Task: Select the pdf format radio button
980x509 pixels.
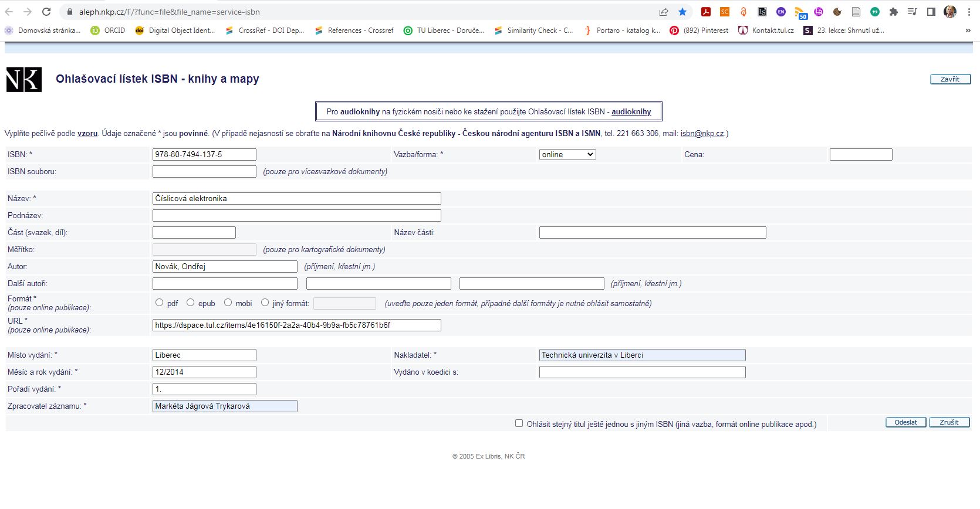Action: tap(160, 303)
